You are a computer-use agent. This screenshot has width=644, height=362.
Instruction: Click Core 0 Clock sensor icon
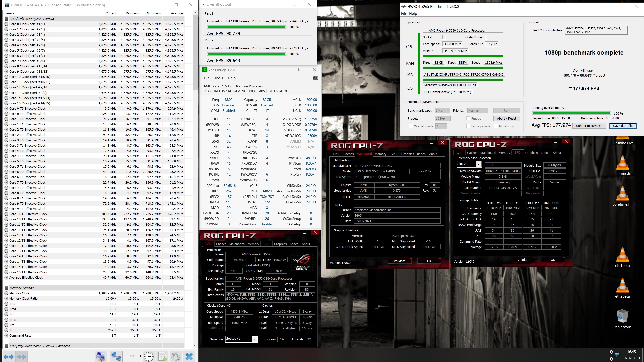[x=6, y=24]
